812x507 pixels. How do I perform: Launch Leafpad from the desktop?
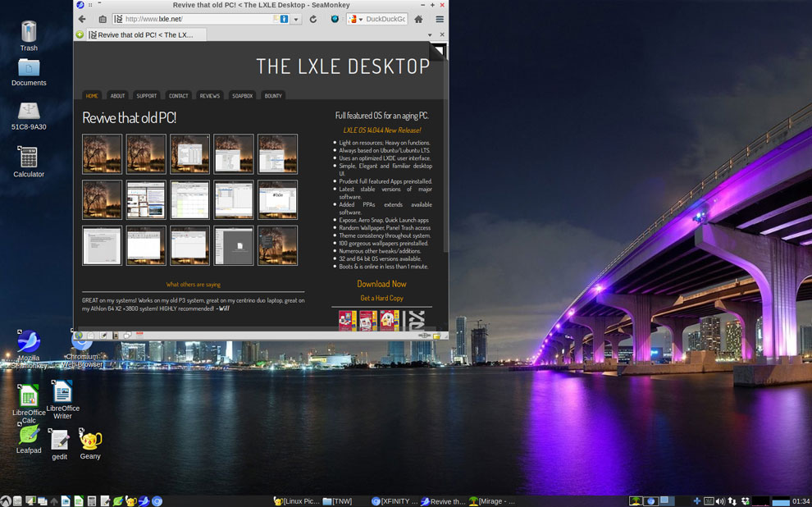29,439
